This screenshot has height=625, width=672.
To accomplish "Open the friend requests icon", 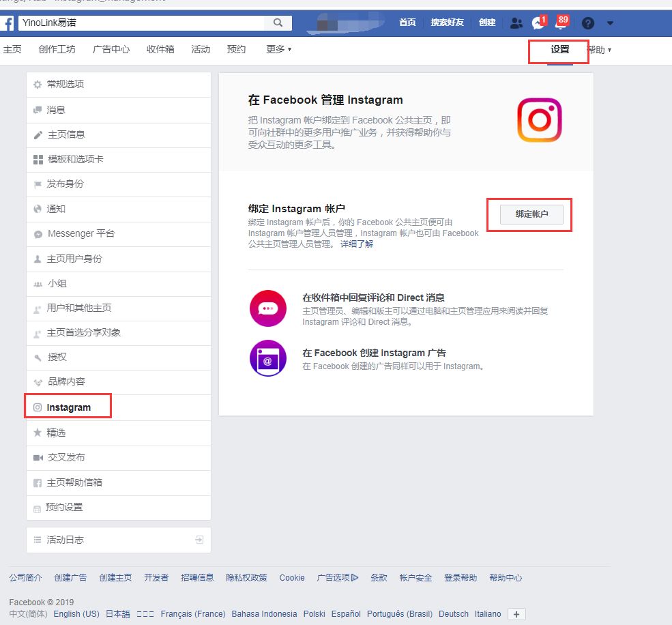I will coord(516,23).
